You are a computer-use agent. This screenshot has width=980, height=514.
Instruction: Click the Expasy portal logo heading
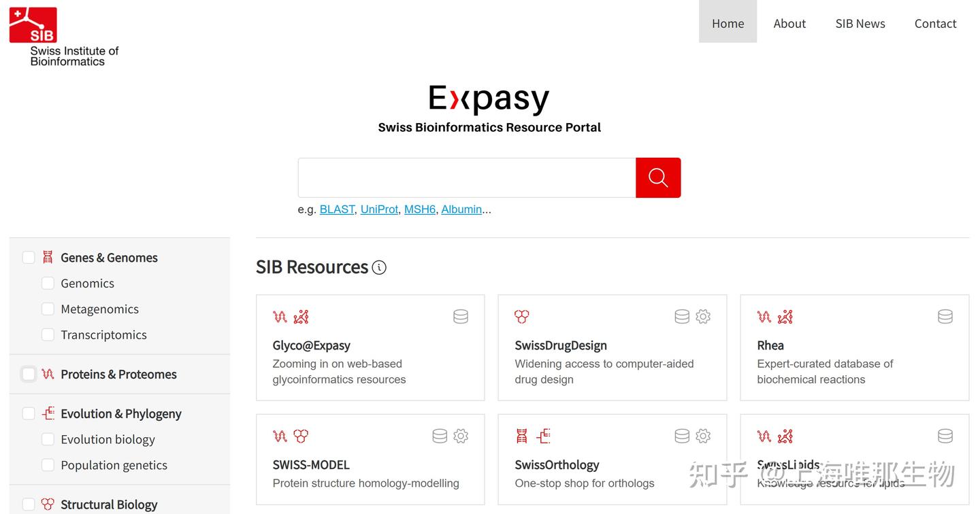tap(489, 99)
